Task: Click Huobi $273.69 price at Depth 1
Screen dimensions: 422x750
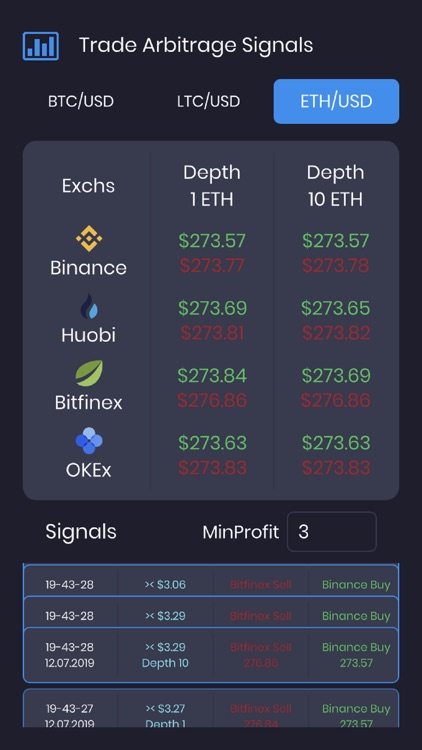Action: (212, 308)
